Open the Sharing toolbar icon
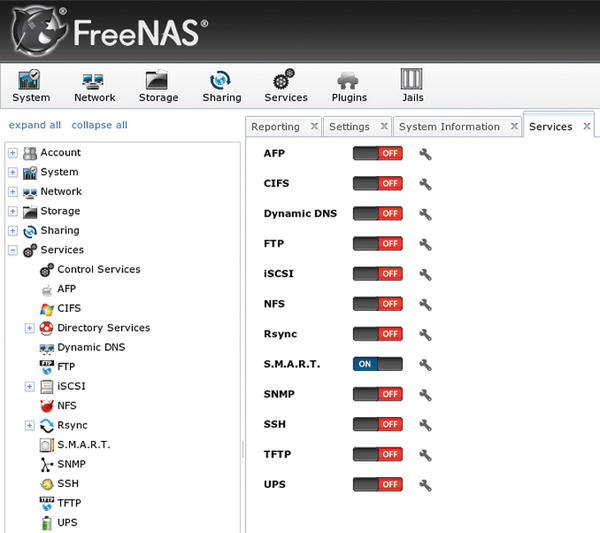The width and height of the screenshot is (600, 533). pyautogui.click(x=222, y=86)
